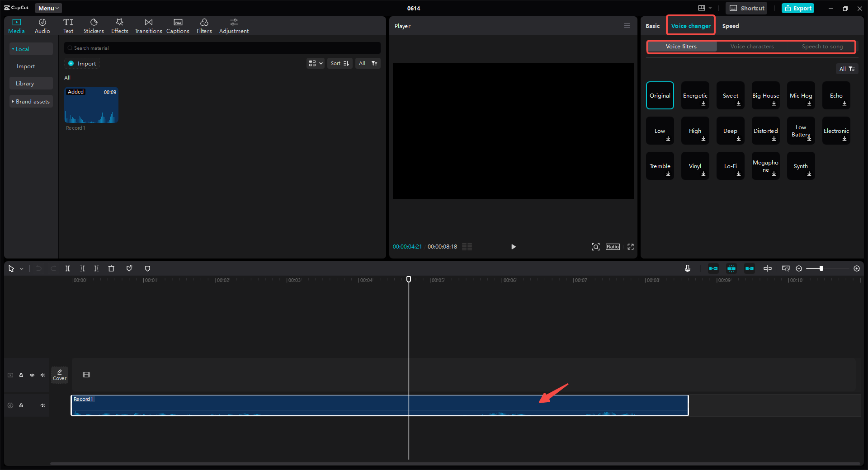Open the Menu dropdown
The height and width of the screenshot is (470, 868).
48,8
